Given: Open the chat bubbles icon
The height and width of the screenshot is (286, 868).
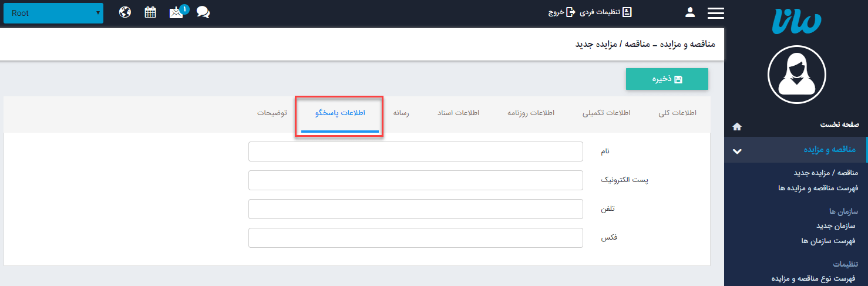Looking at the screenshot, I should (x=203, y=12).
